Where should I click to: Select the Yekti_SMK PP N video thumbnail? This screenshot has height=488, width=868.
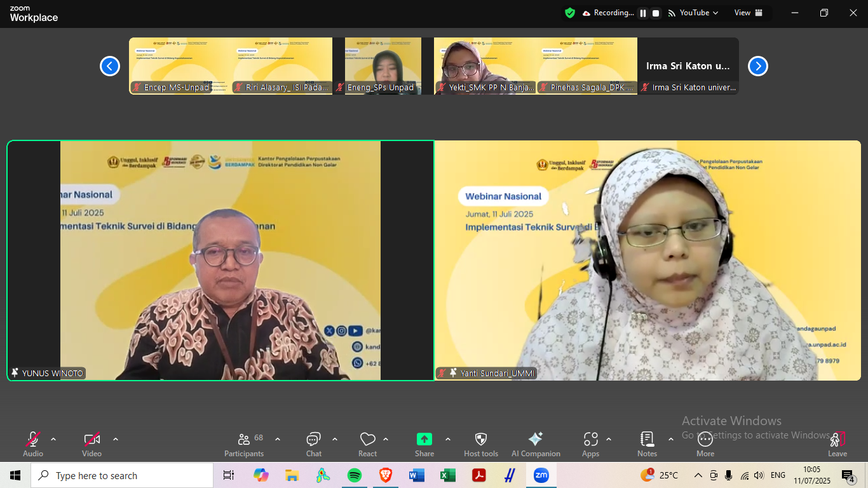[x=485, y=66]
